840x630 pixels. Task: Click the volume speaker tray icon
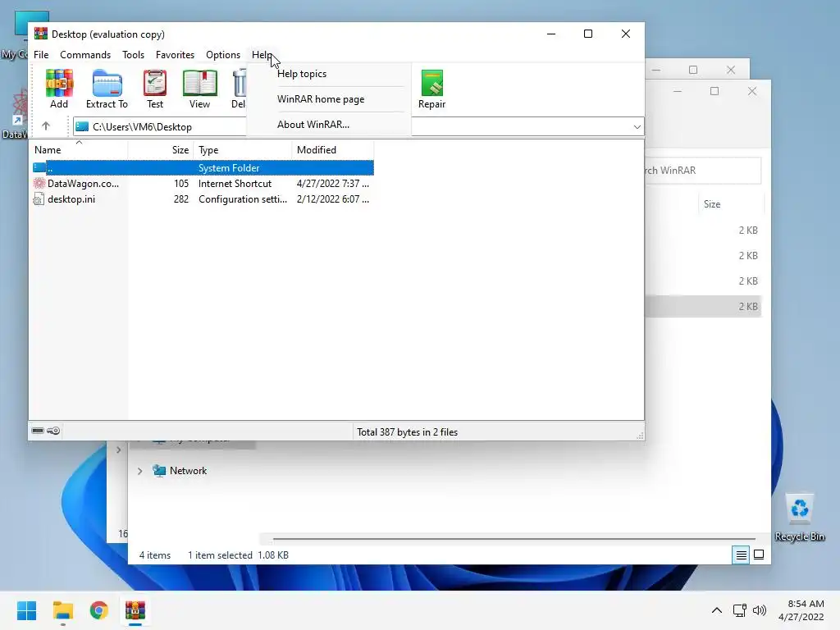click(x=759, y=610)
